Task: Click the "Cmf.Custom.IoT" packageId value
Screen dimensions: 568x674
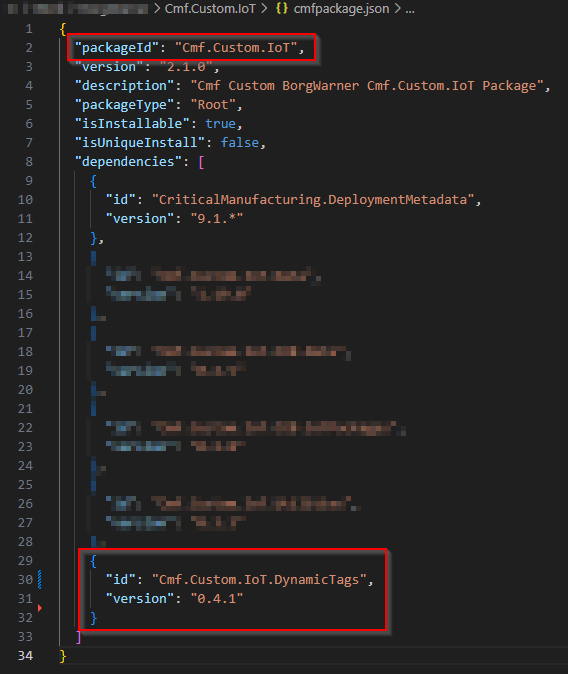Action: [236, 48]
